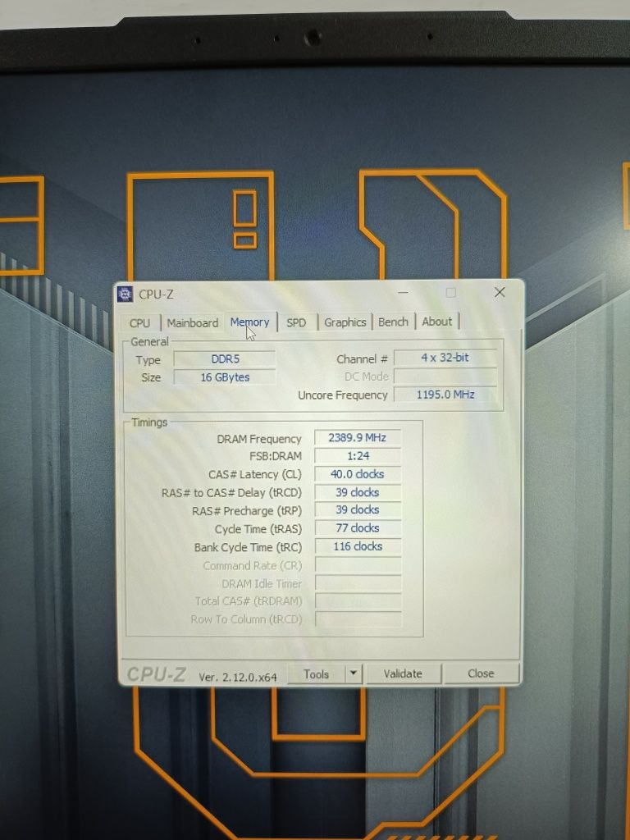The height and width of the screenshot is (840, 630).
Task: Switch to the Mainboard tab
Action: click(x=192, y=323)
